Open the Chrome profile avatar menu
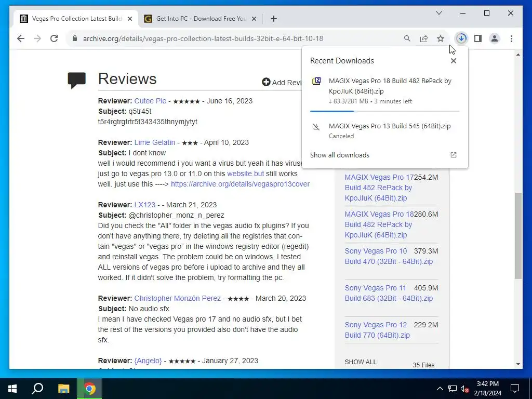 [495, 38]
